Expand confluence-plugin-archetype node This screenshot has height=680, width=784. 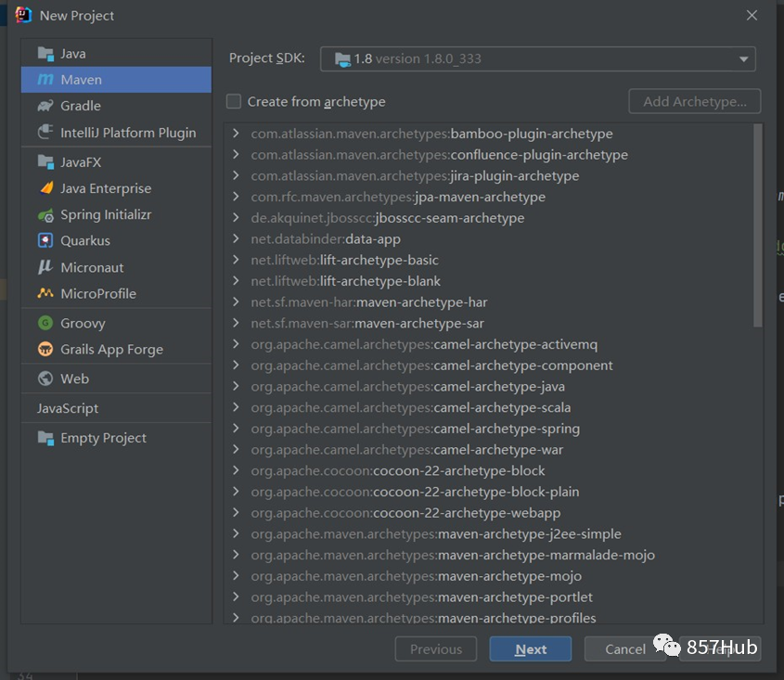pos(236,155)
